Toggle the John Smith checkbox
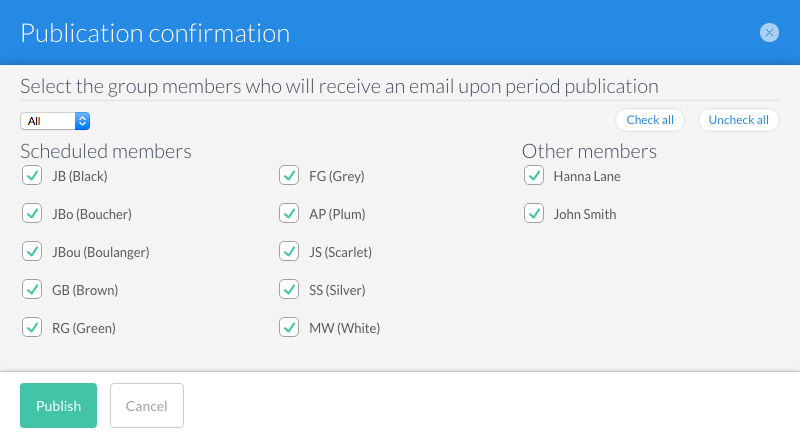800x439 pixels. point(534,213)
